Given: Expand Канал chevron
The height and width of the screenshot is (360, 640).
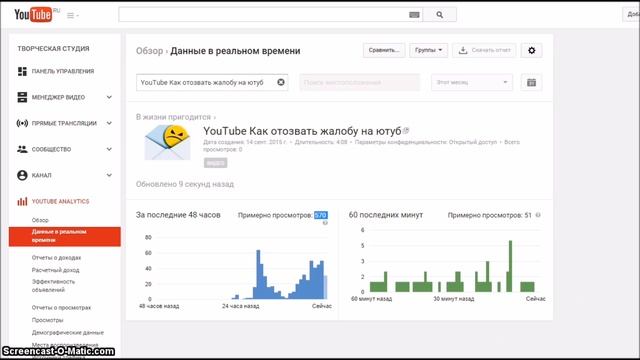Looking at the screenshot, I should [x=109, y=176].
